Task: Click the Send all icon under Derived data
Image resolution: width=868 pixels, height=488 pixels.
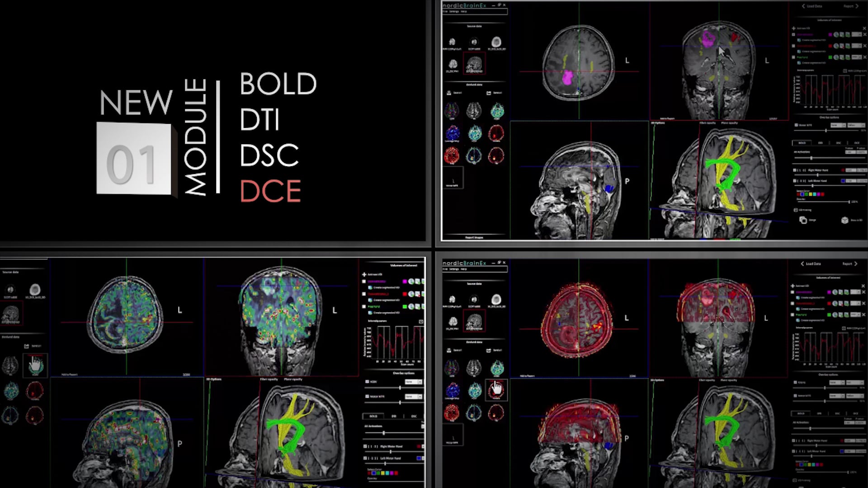Action: point(488,92)
